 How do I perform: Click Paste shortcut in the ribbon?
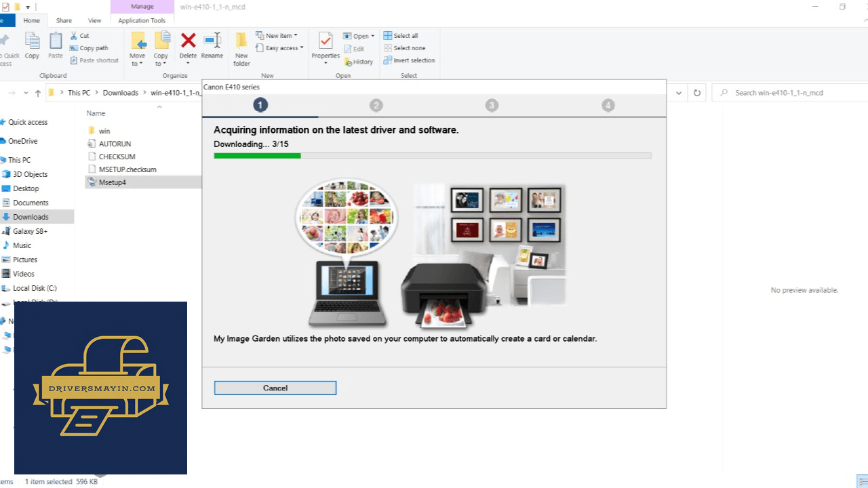tap(94, 60)
